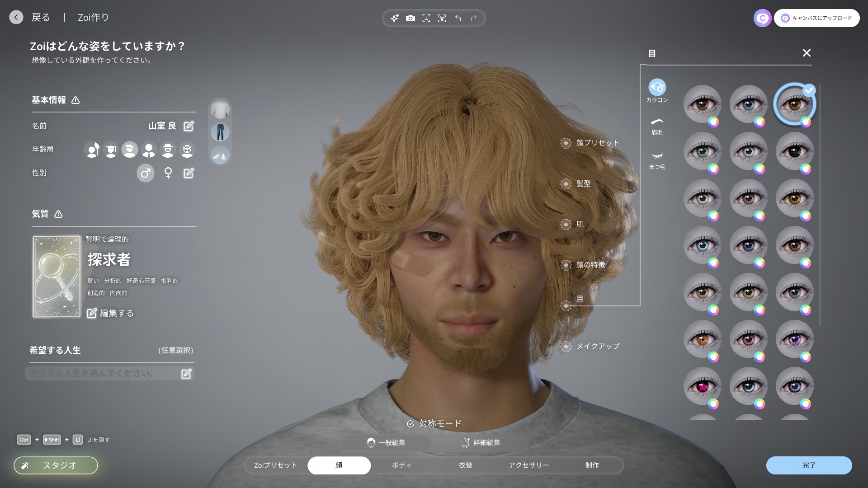The height and width of the screenshot is (488, 868).
Task: Select the male gender option
Action: [x=145, y=173]
